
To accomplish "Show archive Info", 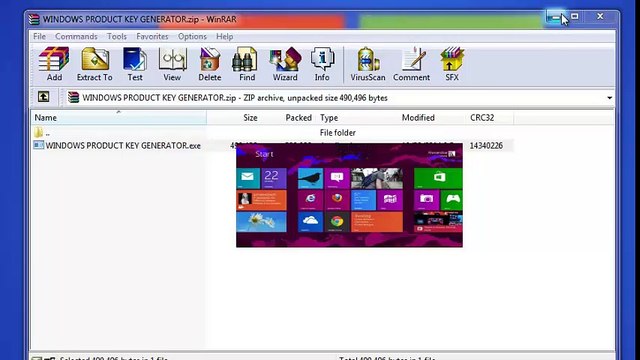I will (322, 64).
